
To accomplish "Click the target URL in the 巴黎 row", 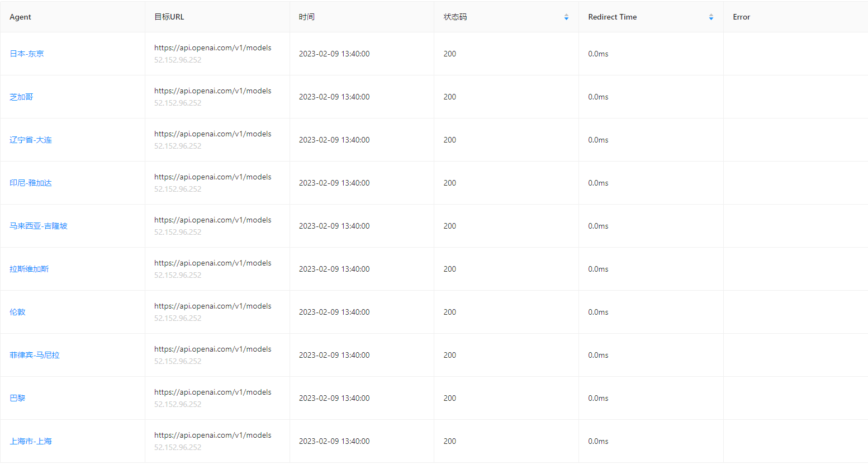I will pos(213,392).
